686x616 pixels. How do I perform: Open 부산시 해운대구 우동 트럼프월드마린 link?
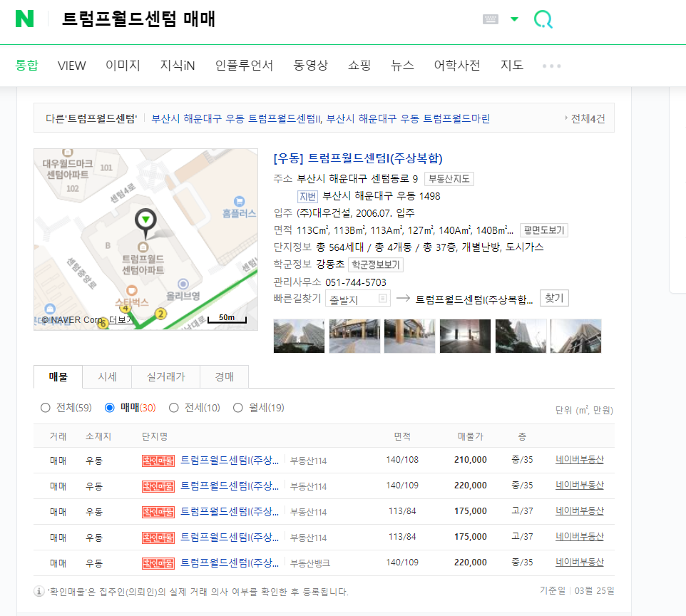408,118
